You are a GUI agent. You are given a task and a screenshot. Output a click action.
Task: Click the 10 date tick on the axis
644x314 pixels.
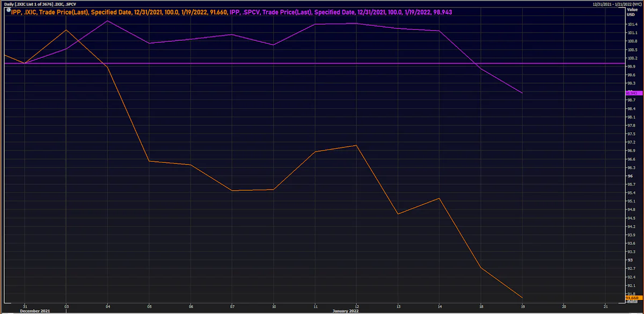click(x=274, y=306)
